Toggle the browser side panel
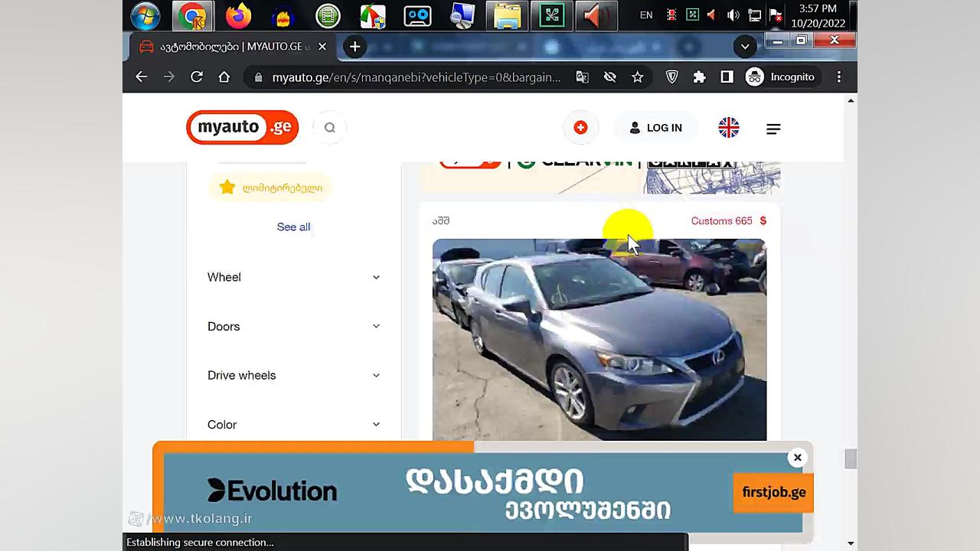This screenshot has height=551, width=980. pos(727,77)
